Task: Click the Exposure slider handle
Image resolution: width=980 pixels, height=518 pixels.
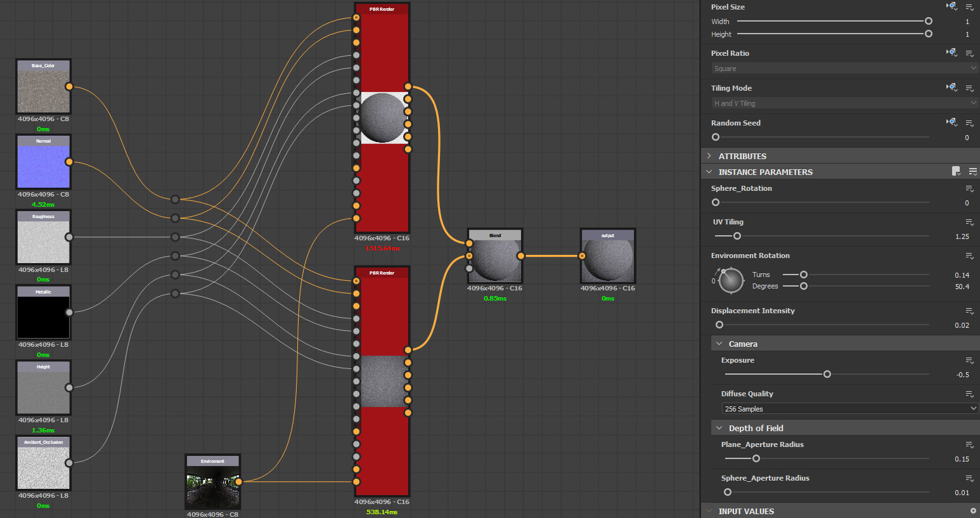Action: pyautogui.click(x=827, y=374)
